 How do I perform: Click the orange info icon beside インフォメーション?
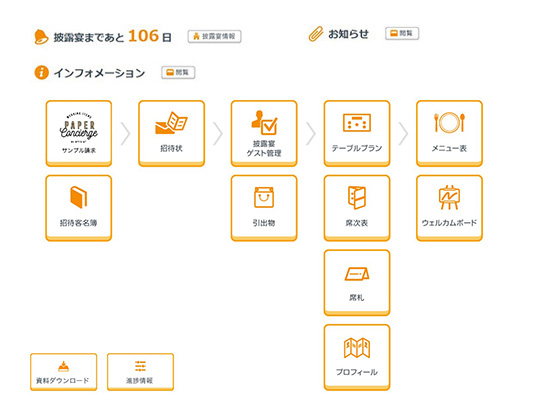(x=41, y=73)
